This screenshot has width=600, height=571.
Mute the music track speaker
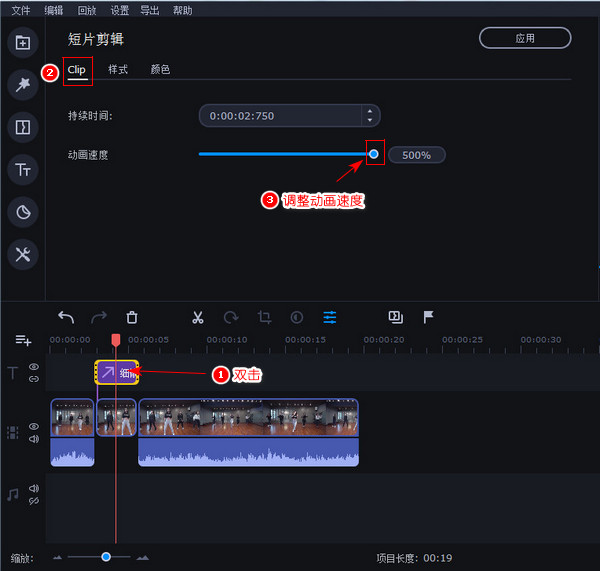point(34,488)
